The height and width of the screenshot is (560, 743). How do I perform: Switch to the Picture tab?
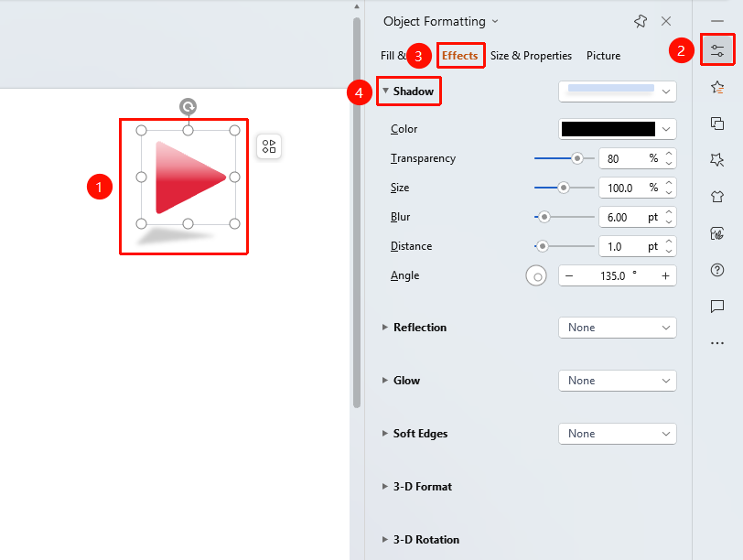pos(603,56)
